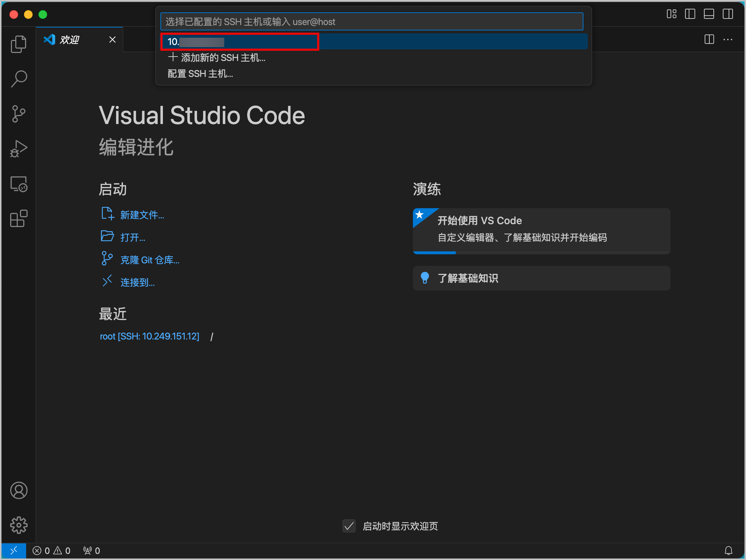
Task: Open the Explorer view in the activity bar
Action: [19, 44]
